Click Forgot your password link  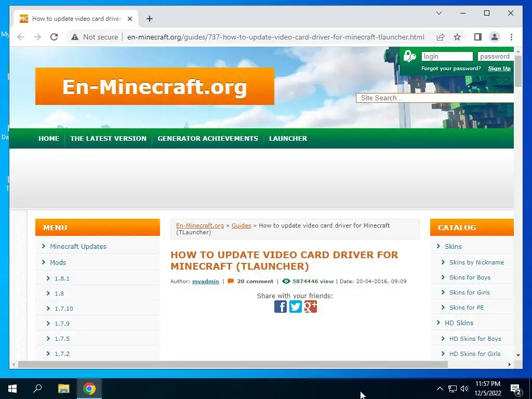[x=451, y=69]
